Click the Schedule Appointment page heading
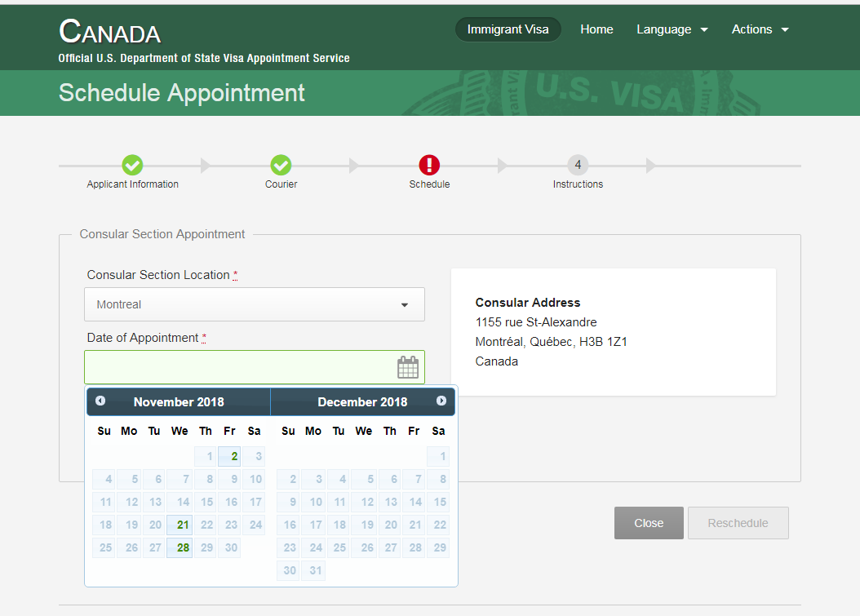860x616 pixels. [x=181, y=93]
